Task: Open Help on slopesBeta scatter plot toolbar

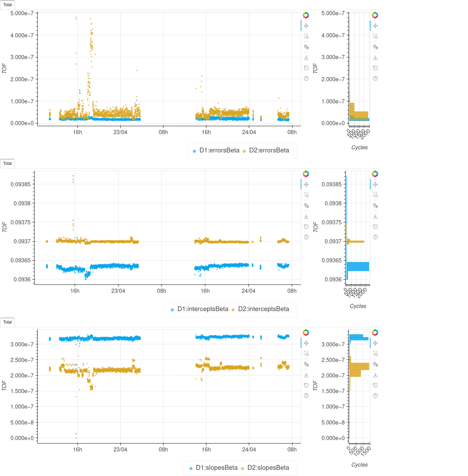Action: [x=306, y=396]
